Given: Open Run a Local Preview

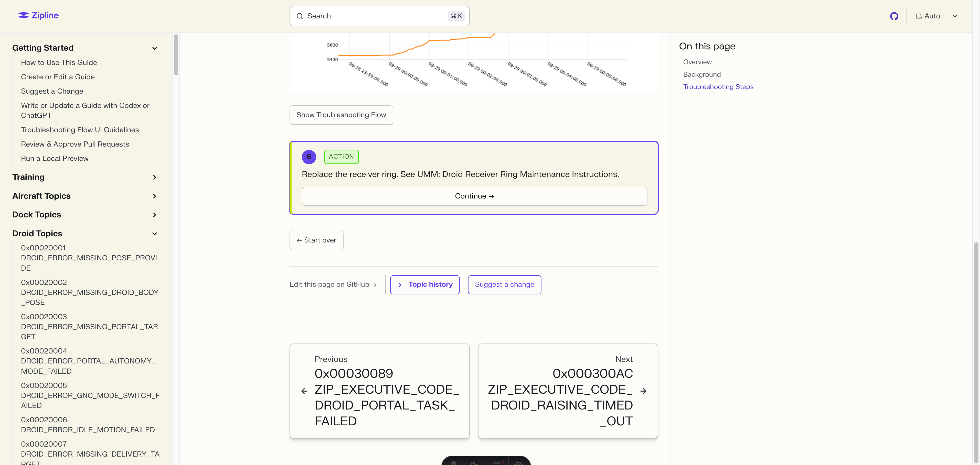Looking at the screenshot, I should [x=55, y=159].
